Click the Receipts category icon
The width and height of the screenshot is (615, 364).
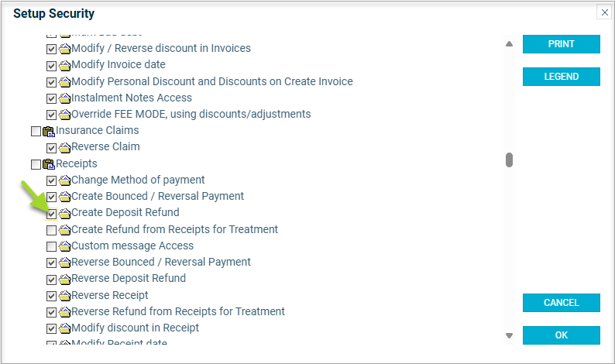[49, 164]
